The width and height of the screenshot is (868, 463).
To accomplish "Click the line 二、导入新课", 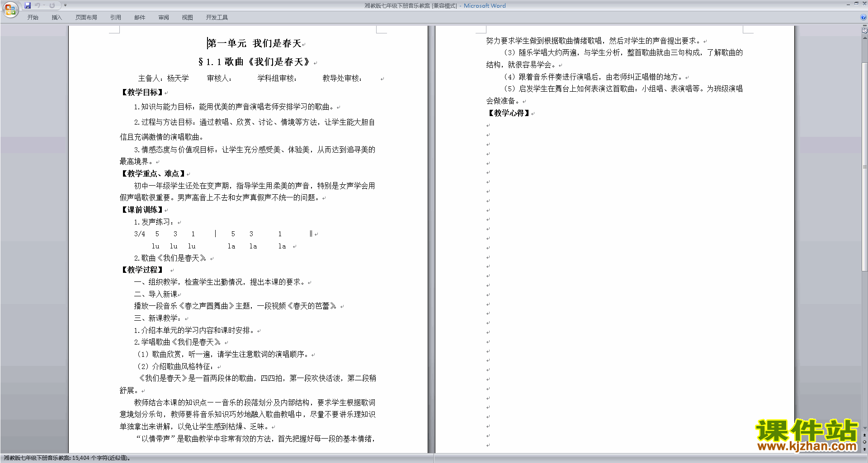I will click(x=156, y=294).
